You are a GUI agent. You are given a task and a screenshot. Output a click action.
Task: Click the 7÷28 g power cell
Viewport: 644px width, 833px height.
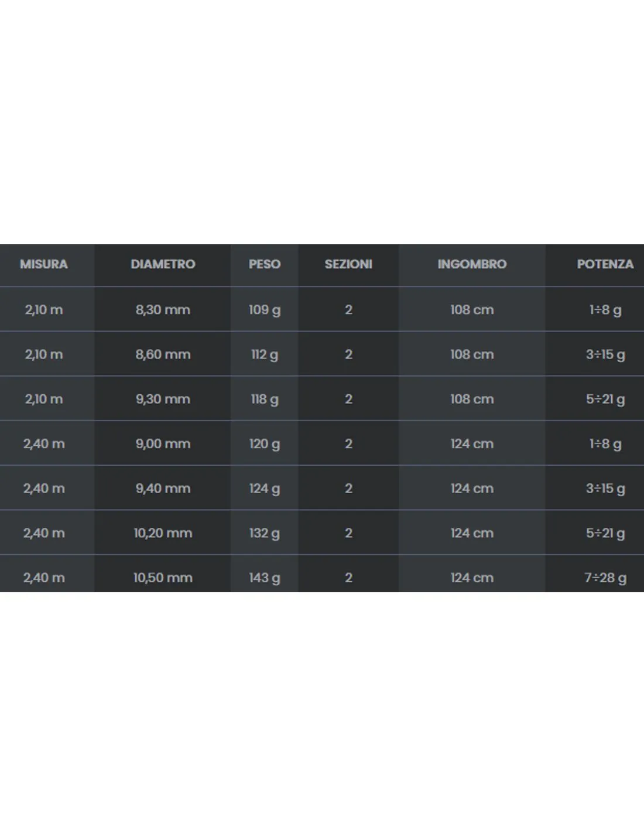tap(605, 578)
